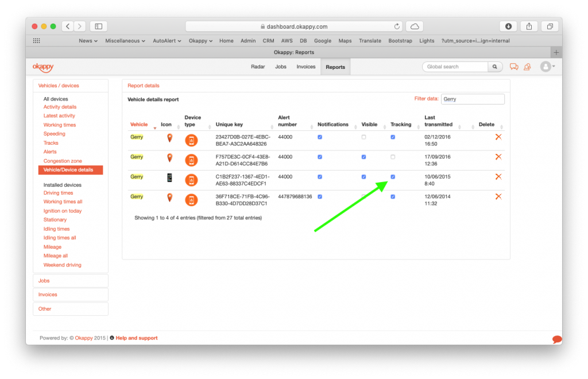
Task: Click the Okappy logo
Action: click(x=43, y=67)
